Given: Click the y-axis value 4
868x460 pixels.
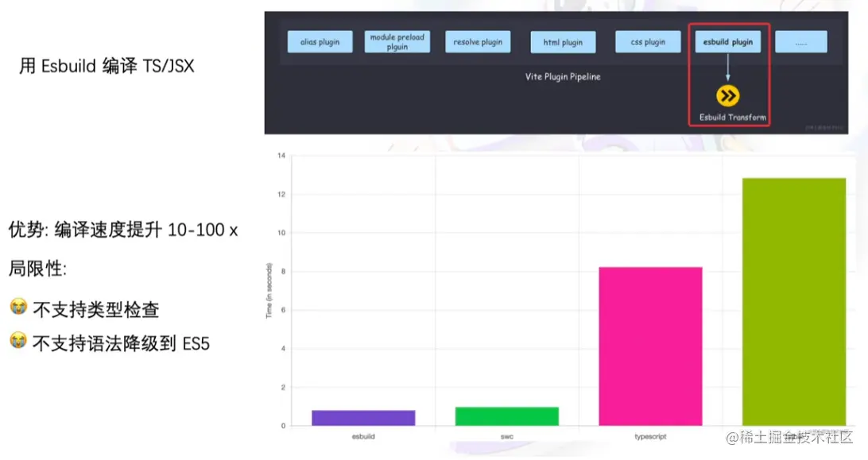Looking at the screenshot, I should [283, 349].
